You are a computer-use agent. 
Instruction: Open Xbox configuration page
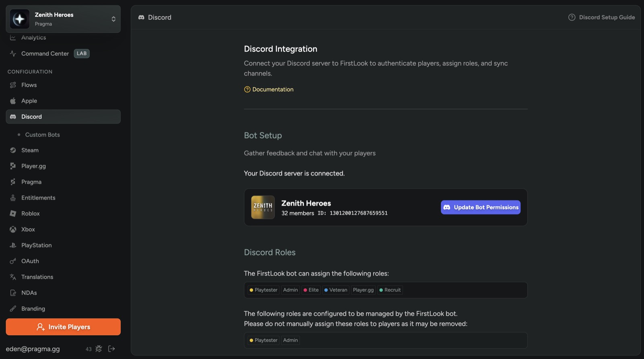point(28,229)
